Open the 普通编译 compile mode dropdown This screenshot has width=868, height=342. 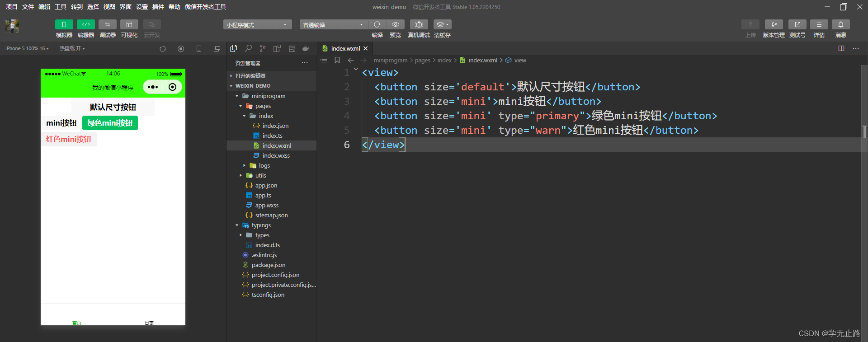coord(334,25)
